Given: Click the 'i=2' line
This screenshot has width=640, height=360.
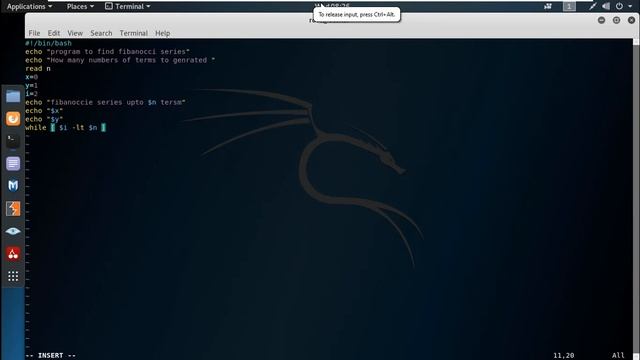Looking at the screenshot, I should click(31, 94).
